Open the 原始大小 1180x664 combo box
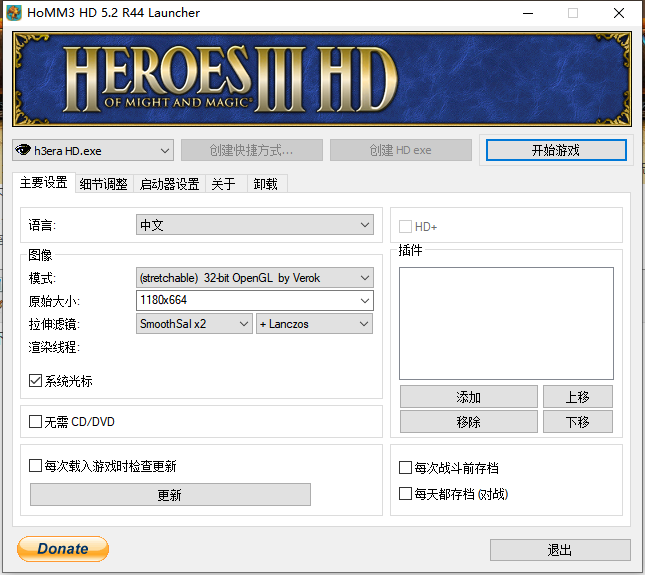The width and height of the screenshot is (645, 575). tap(255, 301)
